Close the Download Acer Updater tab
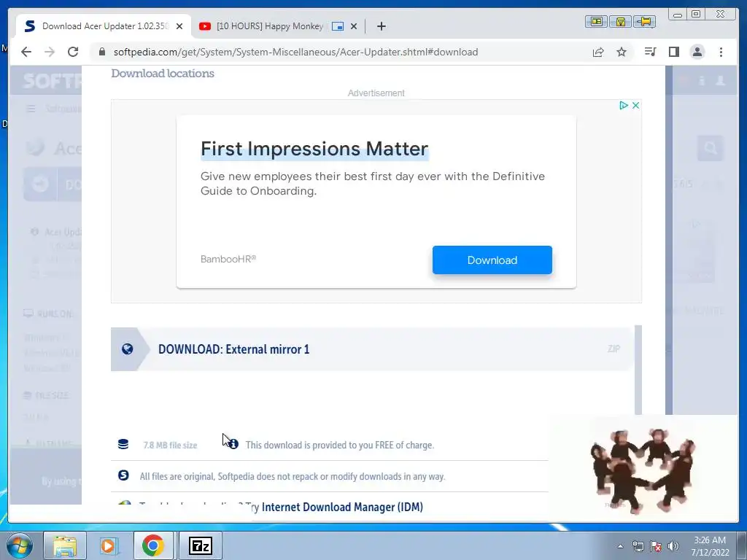Image resolution: width=747 pixels, height=560 pixels. pyautogui.click(x=179, y=26)
